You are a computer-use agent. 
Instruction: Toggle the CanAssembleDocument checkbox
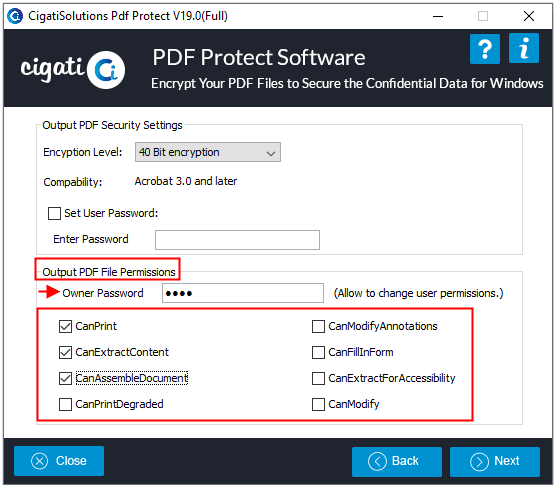tap(65, 378)
